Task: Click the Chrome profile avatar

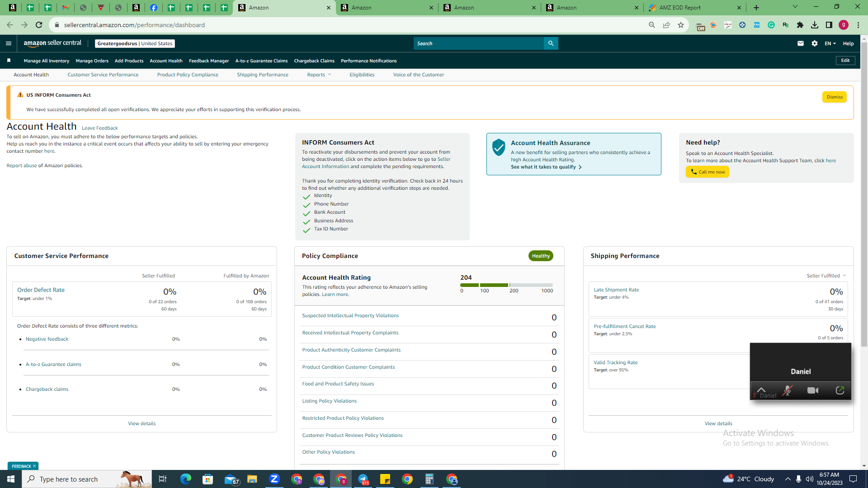Action: click(844, 25)
